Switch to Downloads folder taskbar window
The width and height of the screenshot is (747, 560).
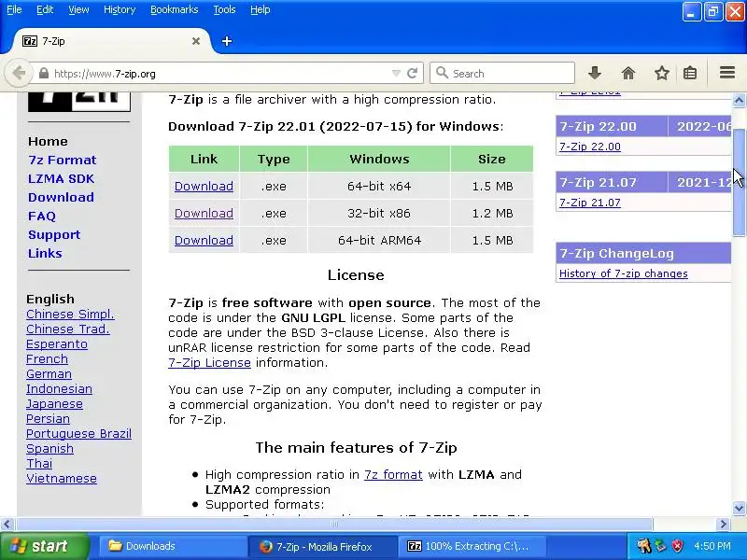click(173, 546)
